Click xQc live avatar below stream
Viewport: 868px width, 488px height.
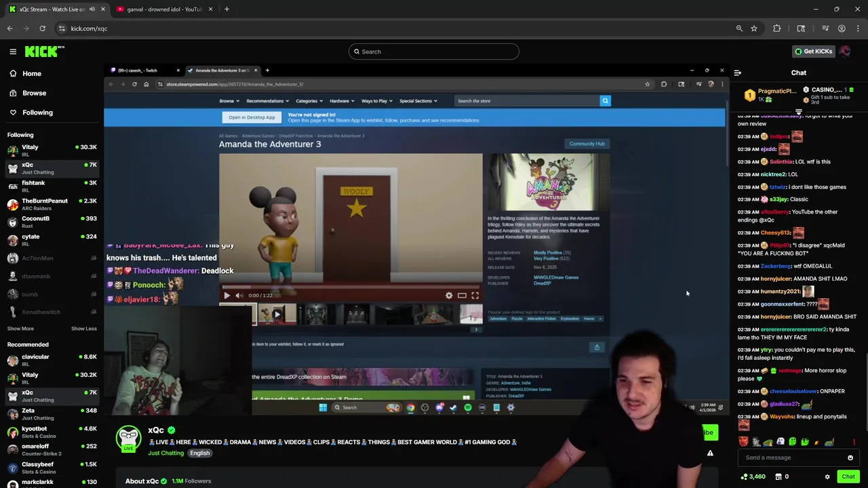pyautogui.click(x=128, y=439)
